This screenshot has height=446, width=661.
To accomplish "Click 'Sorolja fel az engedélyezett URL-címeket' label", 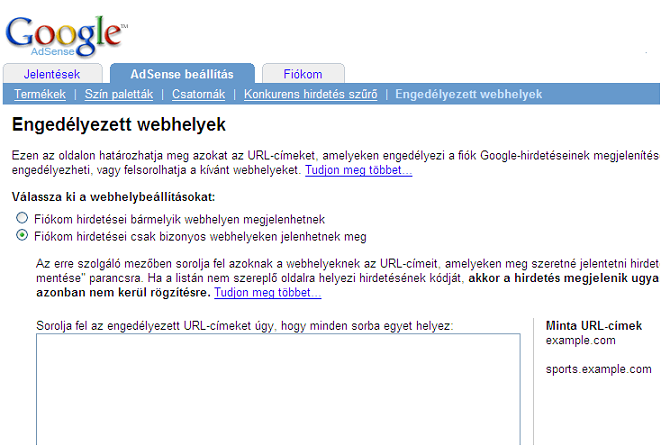I will point(245,326).
